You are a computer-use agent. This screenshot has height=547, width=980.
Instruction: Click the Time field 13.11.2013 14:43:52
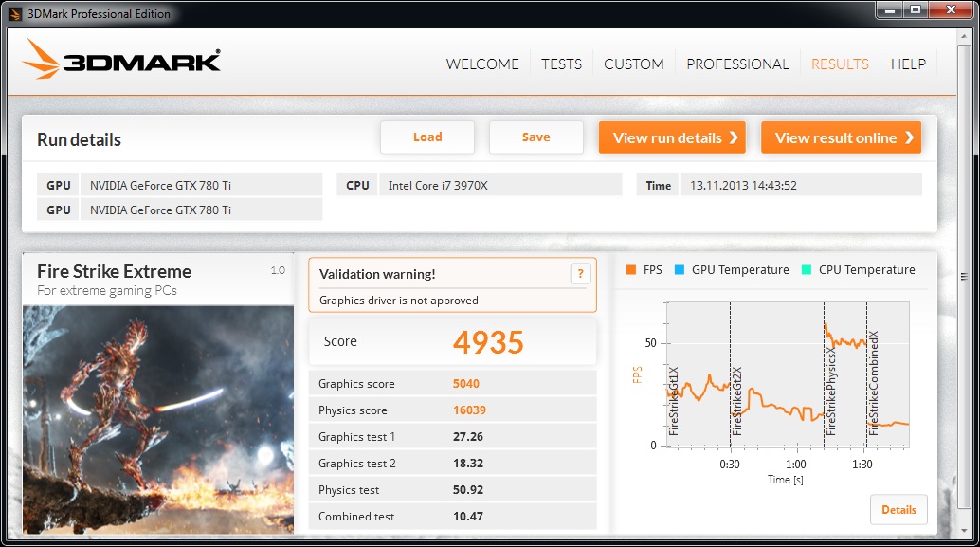[x=801, y=185]
